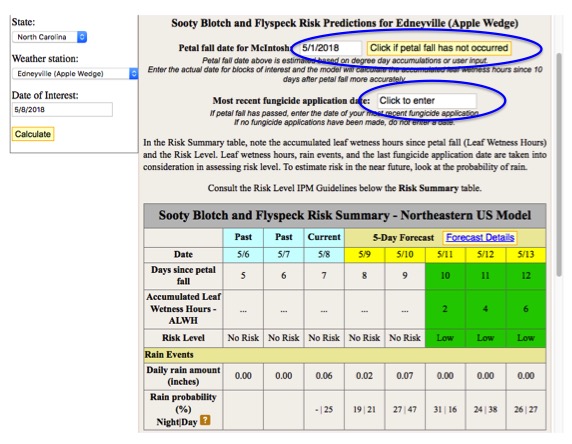Click the 'Risk Level' row label
This screenshot has width=572, height=444.
point(183,338)
